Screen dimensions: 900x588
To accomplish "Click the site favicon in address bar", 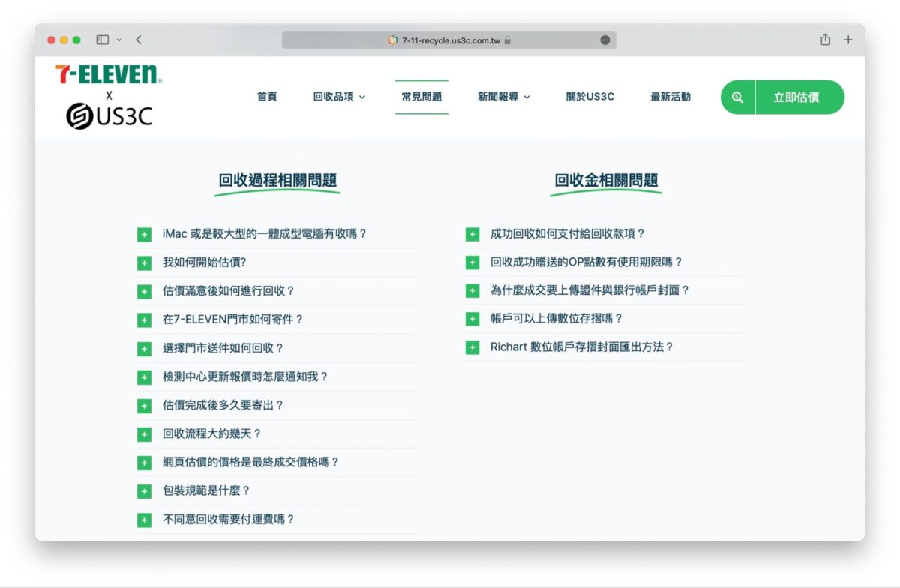I will (x=393, y=40).
